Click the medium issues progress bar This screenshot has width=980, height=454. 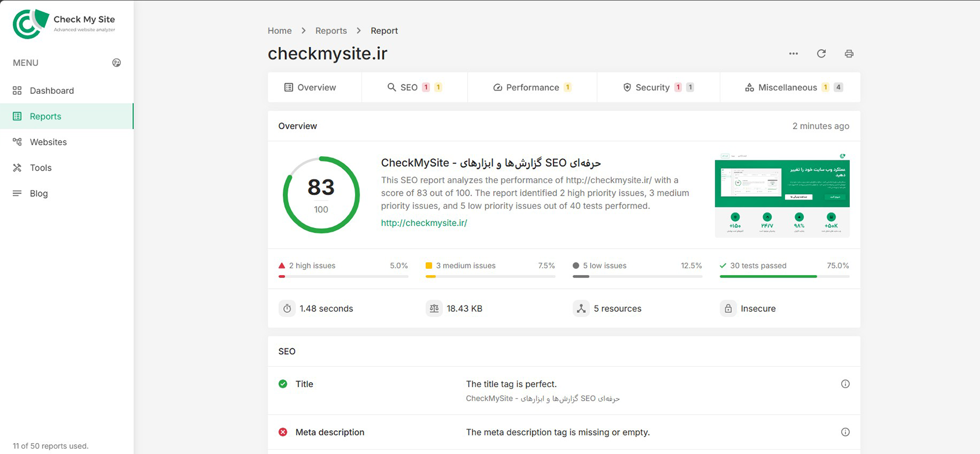point(490,276)
